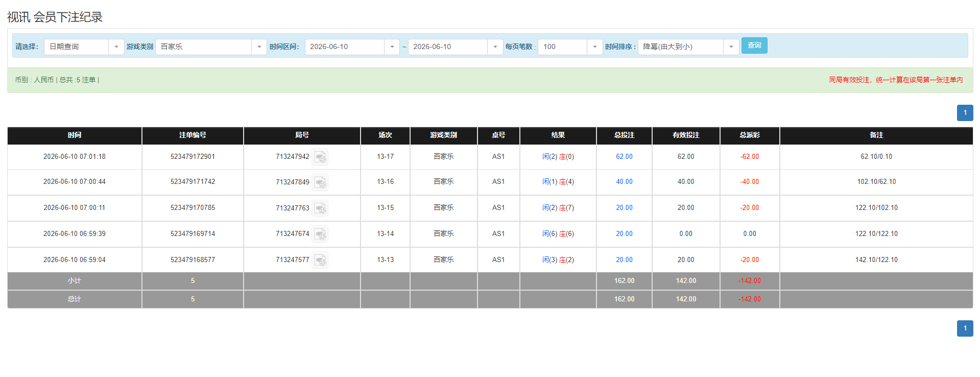Select bet number 523479172901
The image size is (980, 377).
pyautogui.click(x=193, y=157)
